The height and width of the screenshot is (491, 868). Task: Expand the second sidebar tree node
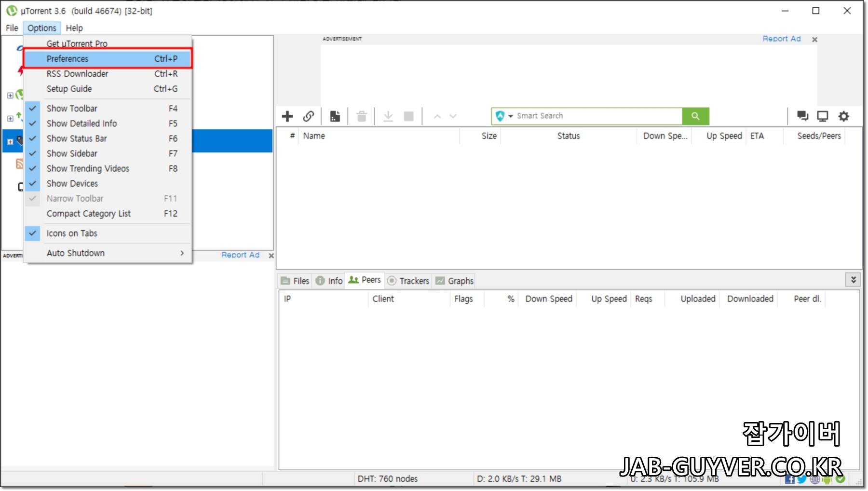pos(10,119)
